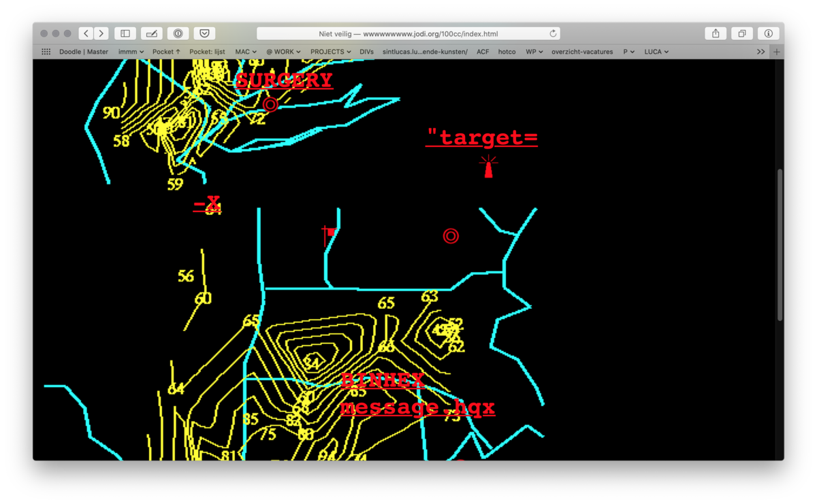Viewport: 817px width, 504px height.
Task: Toggle the Safari sidebar
Action: [x=125, y=33]
